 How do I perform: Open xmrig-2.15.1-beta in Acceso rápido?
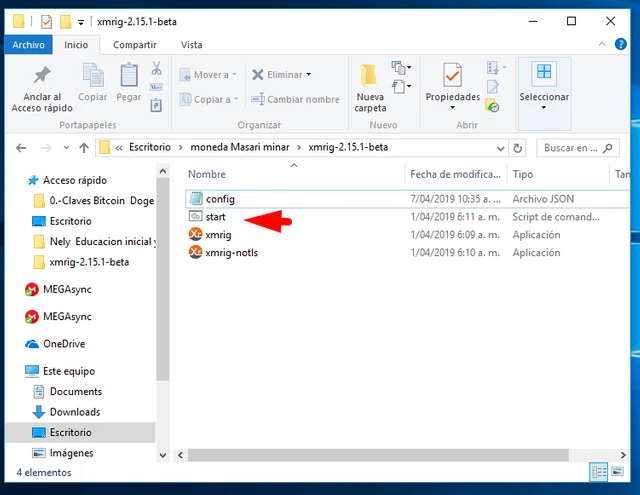[81, 262]
